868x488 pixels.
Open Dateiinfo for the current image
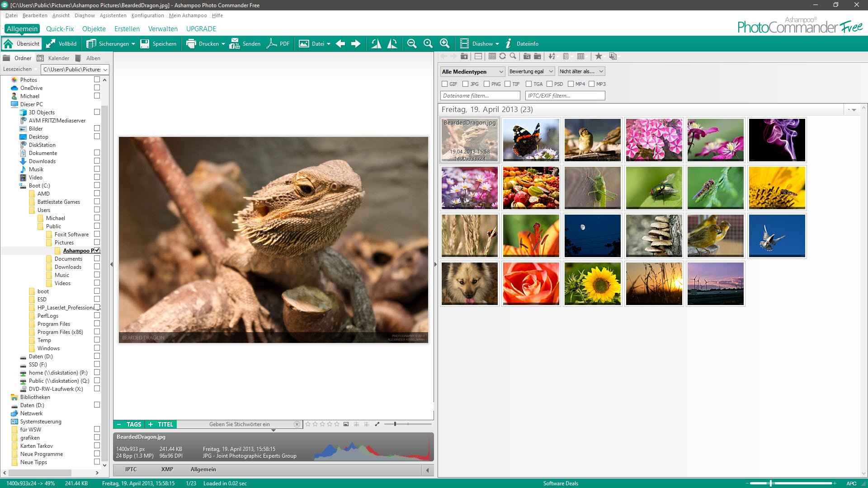[x=527, y=43]
